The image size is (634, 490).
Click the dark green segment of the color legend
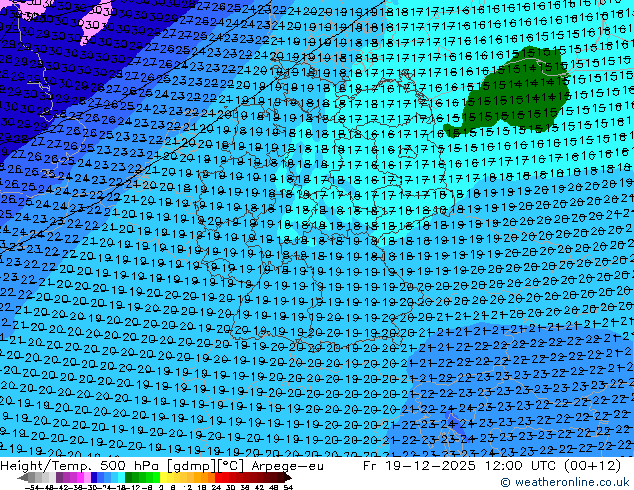click(x=129, y=478)
